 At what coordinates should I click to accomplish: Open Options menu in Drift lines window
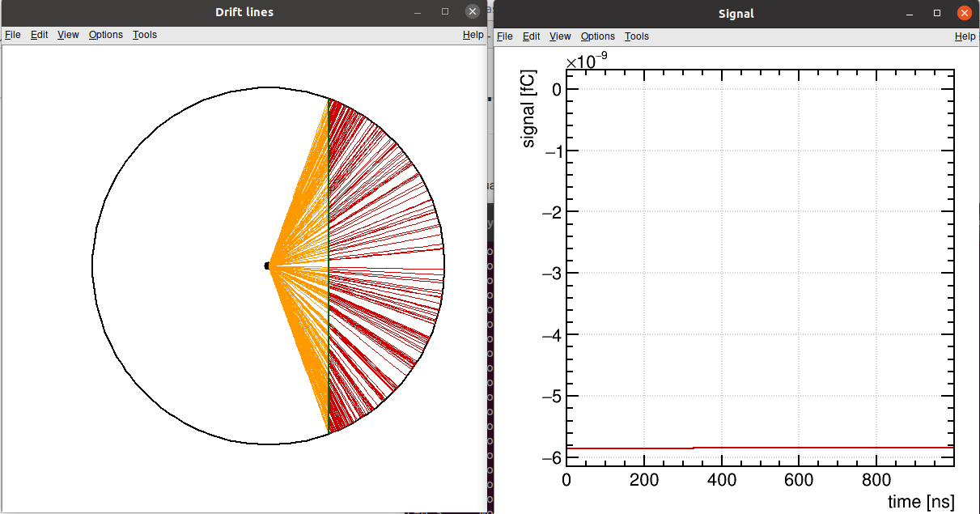coord(106,35)
